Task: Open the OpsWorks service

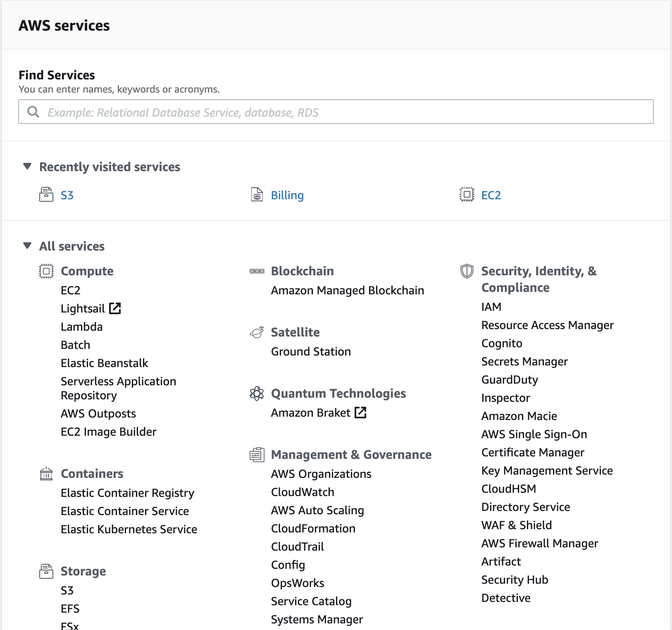Action: (298, 583)
